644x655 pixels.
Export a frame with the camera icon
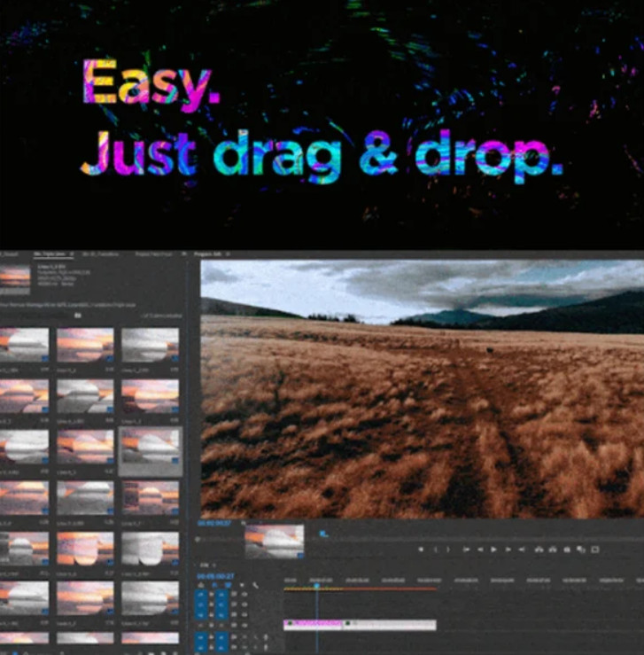[x=567, y=550]
